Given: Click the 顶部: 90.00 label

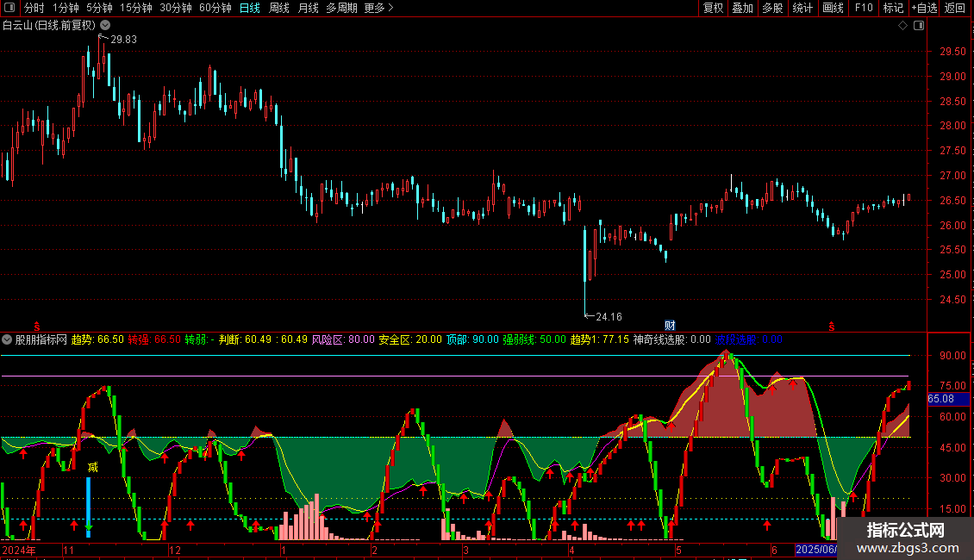Looking at the screenshot, I should 472,339.
